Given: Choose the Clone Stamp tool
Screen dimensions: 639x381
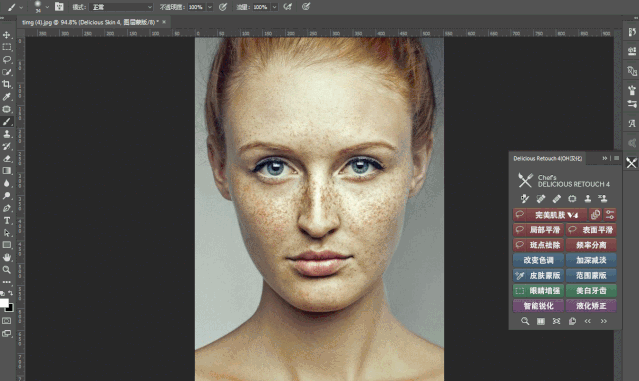Looking at the screenshot, I should point(7,134).
